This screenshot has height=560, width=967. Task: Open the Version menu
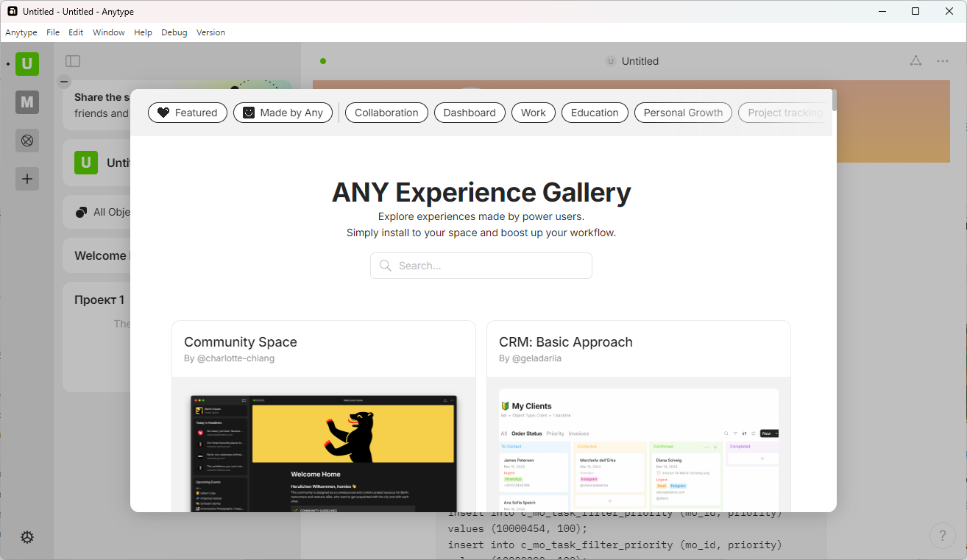(211, 32)
